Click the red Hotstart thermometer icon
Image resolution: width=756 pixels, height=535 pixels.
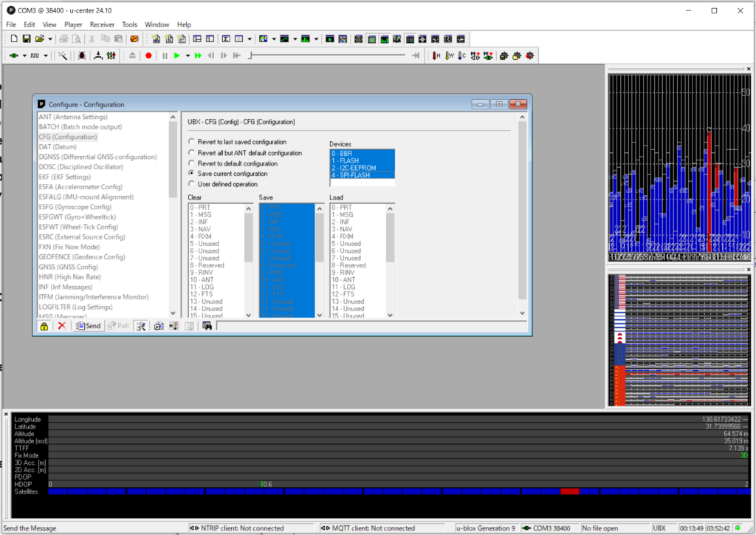pyautogui.click(x=436, y=56)
